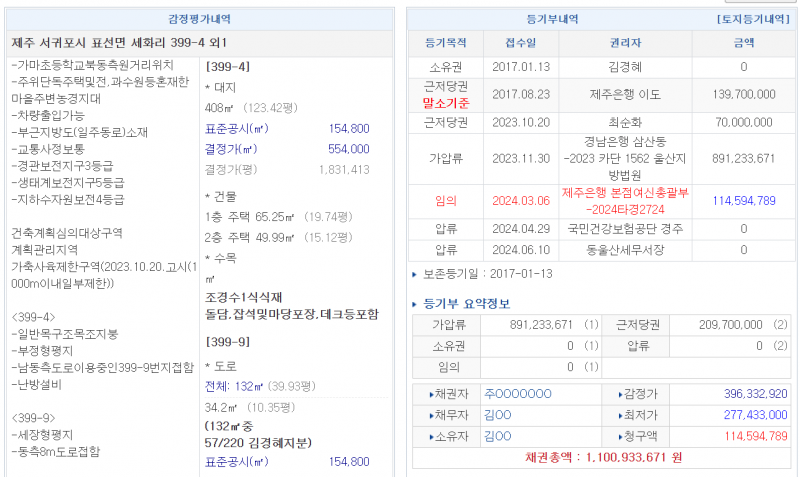800x477 pixels.
Task: Click the arrow icon beside 채권자
Action: coord(431,394)
